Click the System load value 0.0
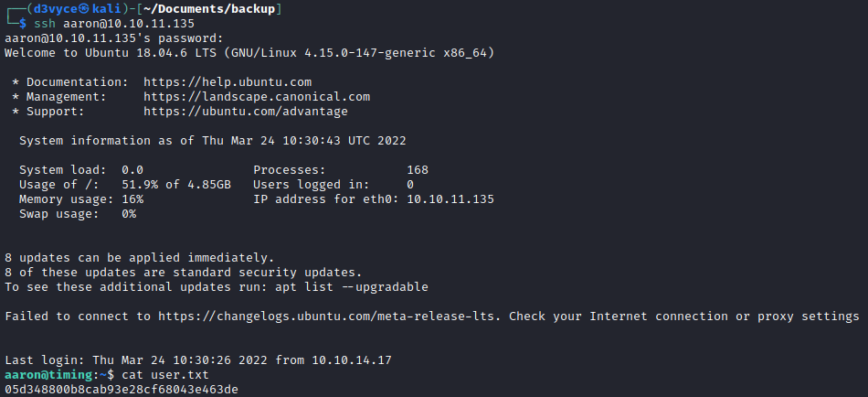This screenshot has height=397, width=868. (x=132, y=170)
